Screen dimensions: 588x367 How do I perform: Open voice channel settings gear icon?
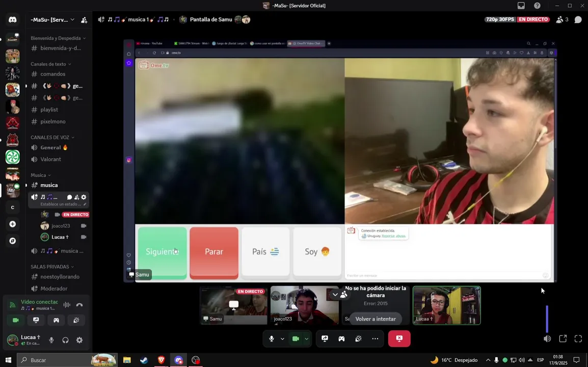(x=84, y=197)
